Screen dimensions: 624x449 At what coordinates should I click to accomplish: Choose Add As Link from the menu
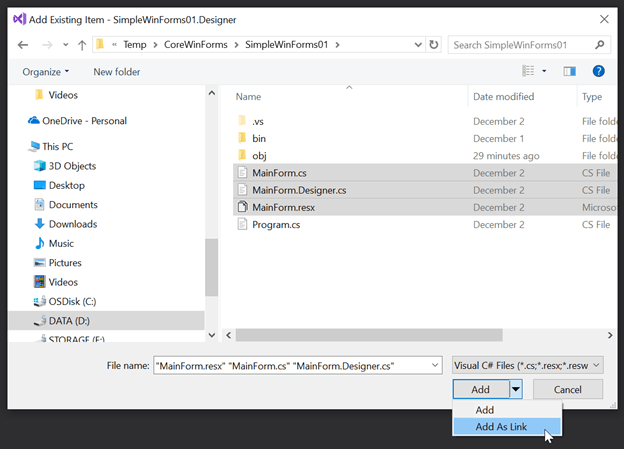coord(507,427)
